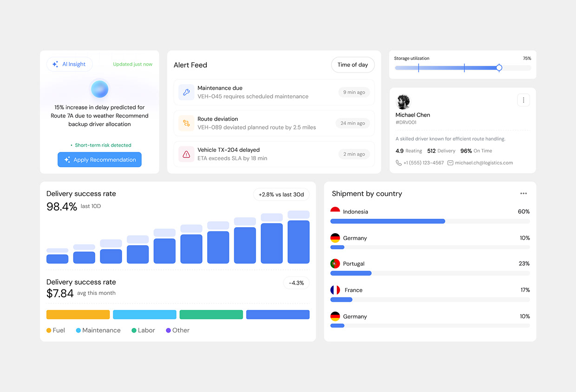Open the ellipsis menu on Shipment by country
The width and height of the screenshot is (576, 392).
coord(524,193)
